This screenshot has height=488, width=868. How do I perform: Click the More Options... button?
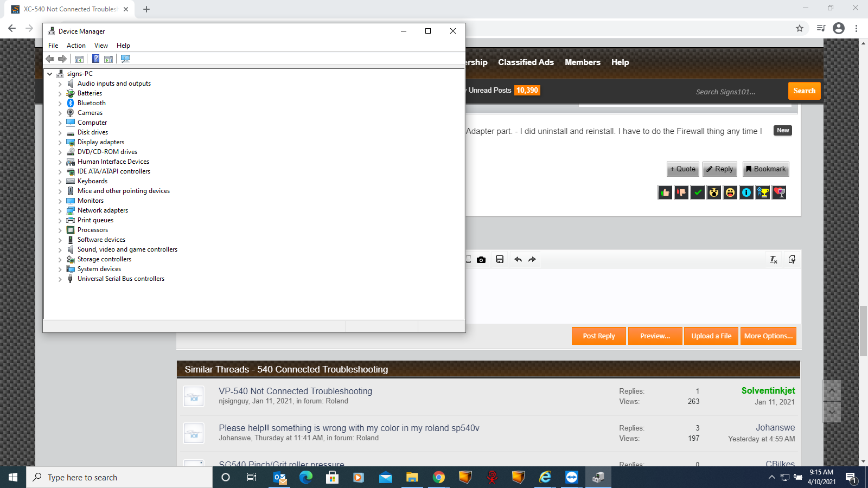[768, 336]
